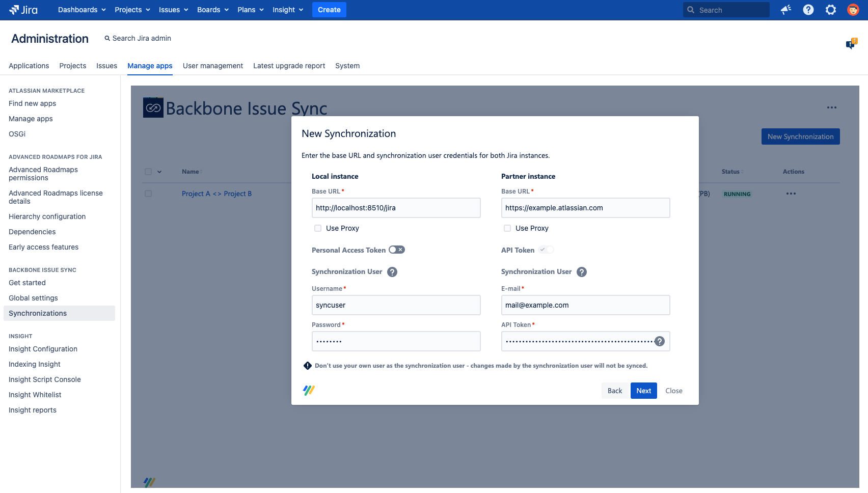Viewport: 868px width, 493px height.
Task: Click help icon inside API Token field
Action: pos(660,341)
